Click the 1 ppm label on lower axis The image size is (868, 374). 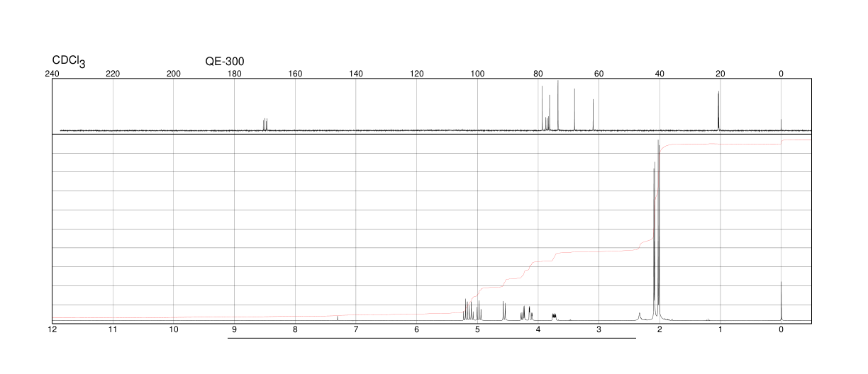[720, 329]
